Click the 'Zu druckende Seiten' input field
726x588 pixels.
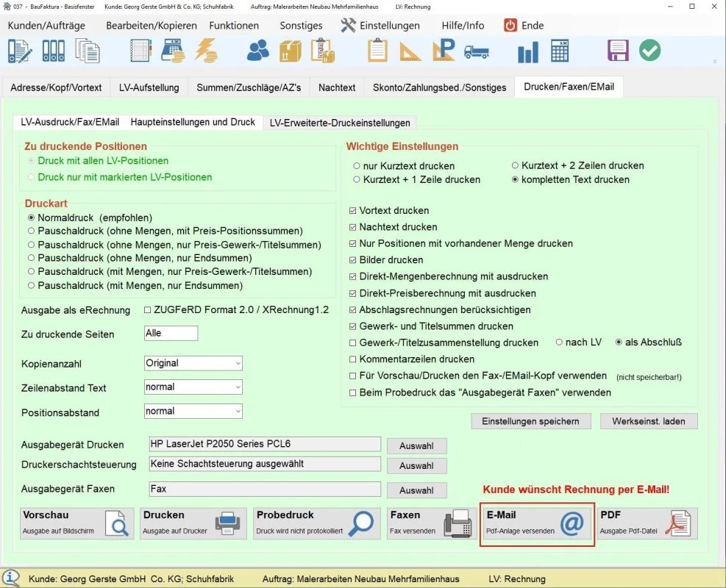click(x=171, y=334)
